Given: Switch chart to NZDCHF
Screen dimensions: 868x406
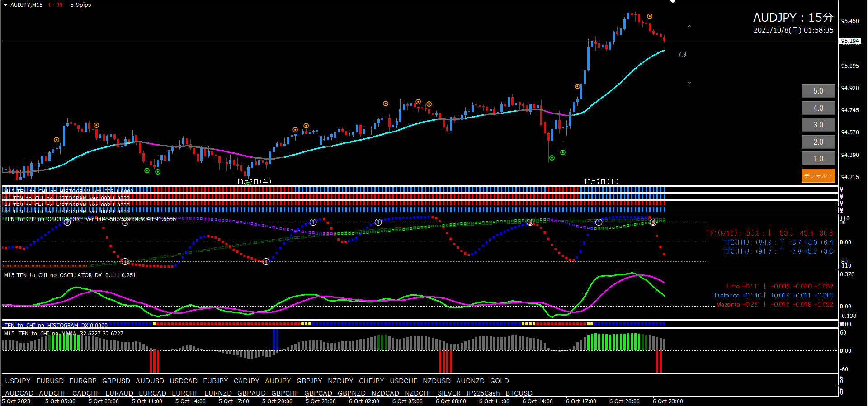Looking at the screenshot, I should [418, 393].
